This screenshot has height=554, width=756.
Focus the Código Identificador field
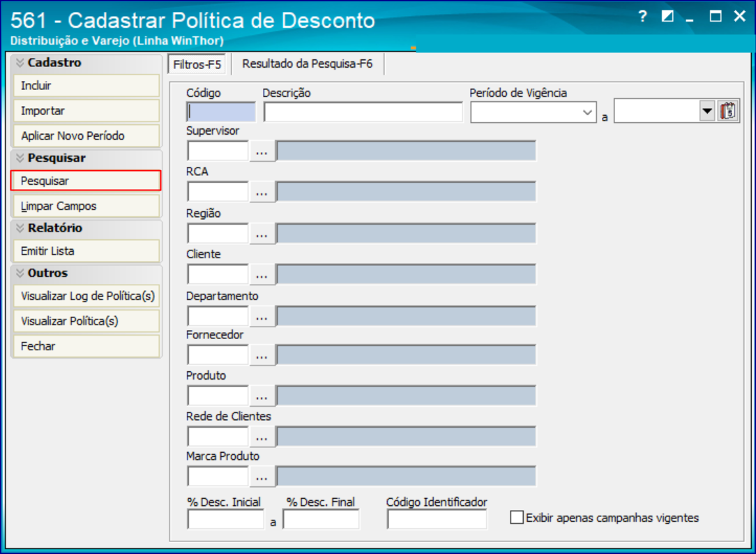click(x=437, y=520)
